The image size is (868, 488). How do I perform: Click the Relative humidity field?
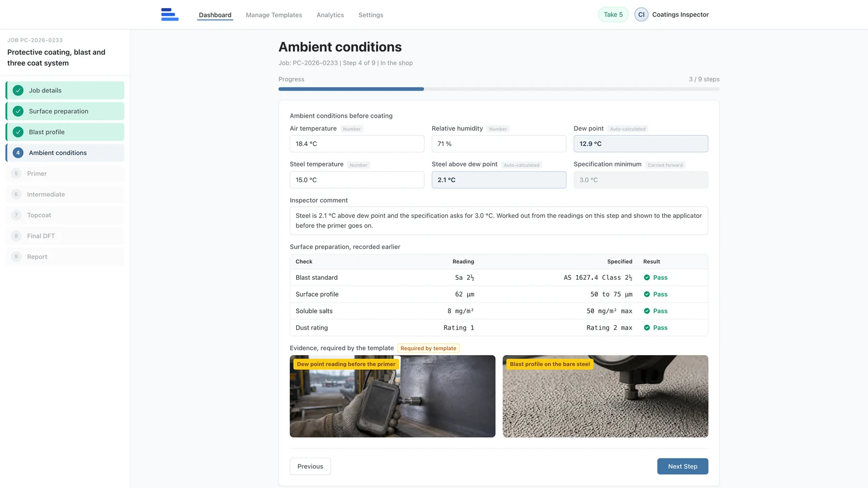pos(499,144)
